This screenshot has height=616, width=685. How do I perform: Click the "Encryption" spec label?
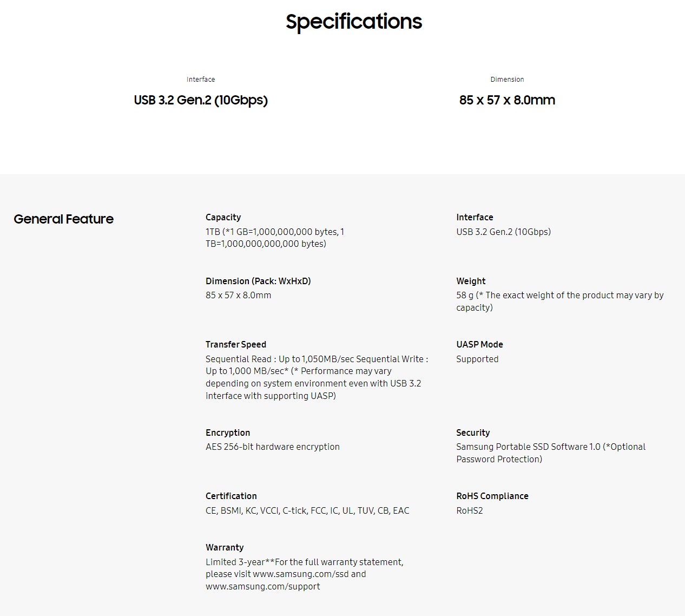(x=228, y=432)
